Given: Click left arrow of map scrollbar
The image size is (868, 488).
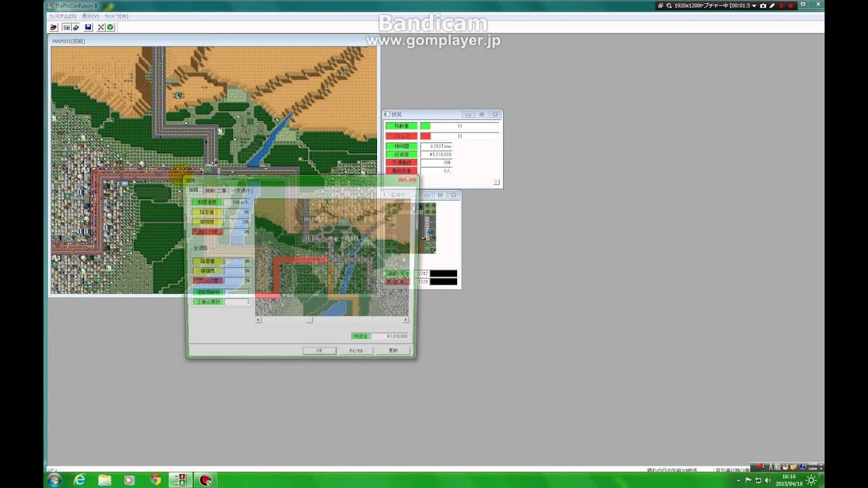Looking at the screenshot, I should 258,320.
